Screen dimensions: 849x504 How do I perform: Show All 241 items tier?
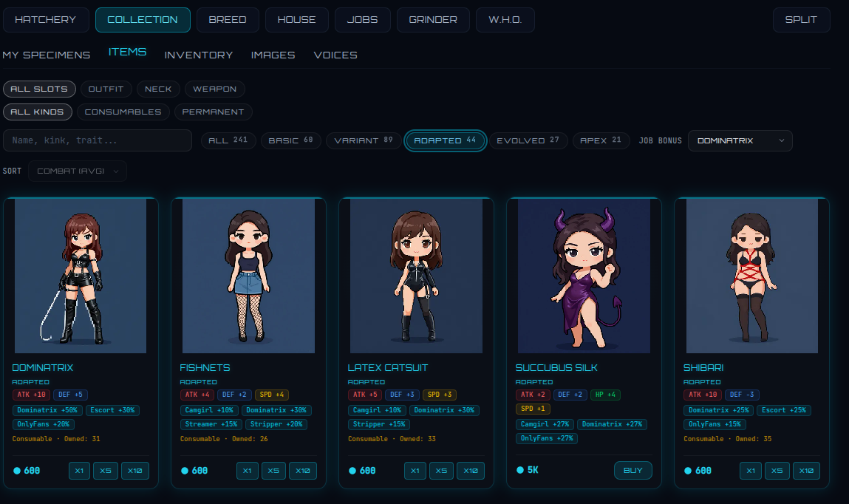click(x=228, y=140)
